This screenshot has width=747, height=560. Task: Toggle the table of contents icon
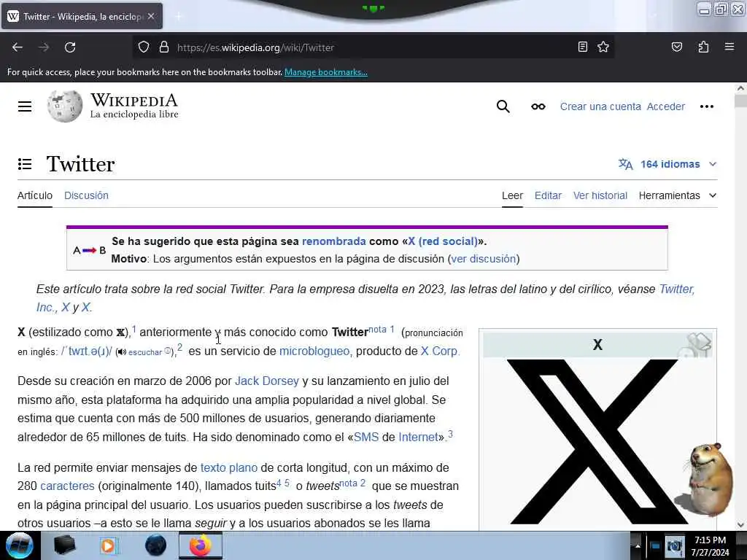(25, 164)
